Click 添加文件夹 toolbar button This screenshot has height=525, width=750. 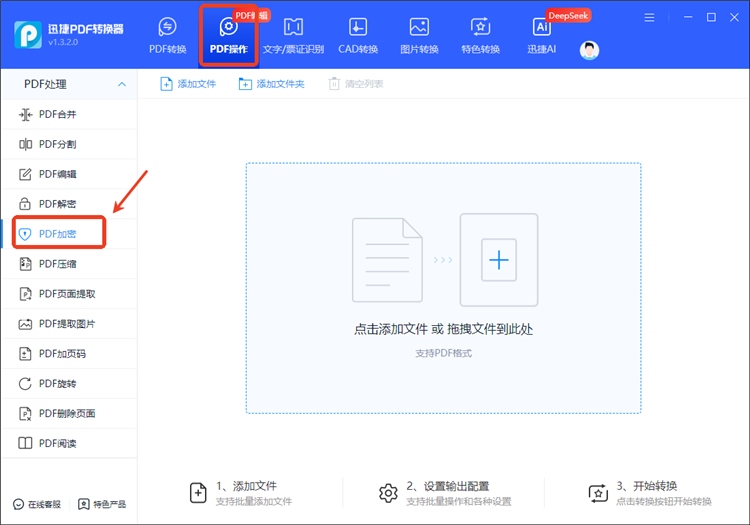pyautogui.click(x=271, y=84)
